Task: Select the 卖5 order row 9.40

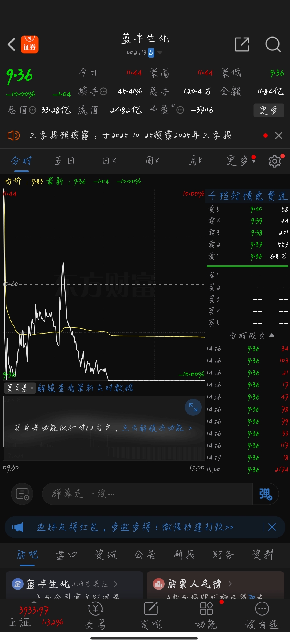Action: pyautogui.click(x=247, y=209)
